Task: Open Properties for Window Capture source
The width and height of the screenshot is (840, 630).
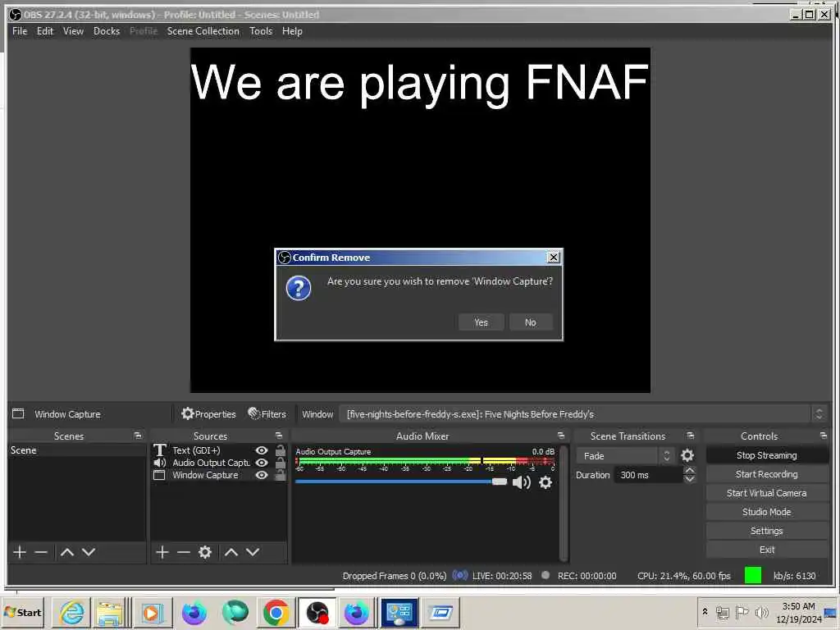Action: point(209,413)
